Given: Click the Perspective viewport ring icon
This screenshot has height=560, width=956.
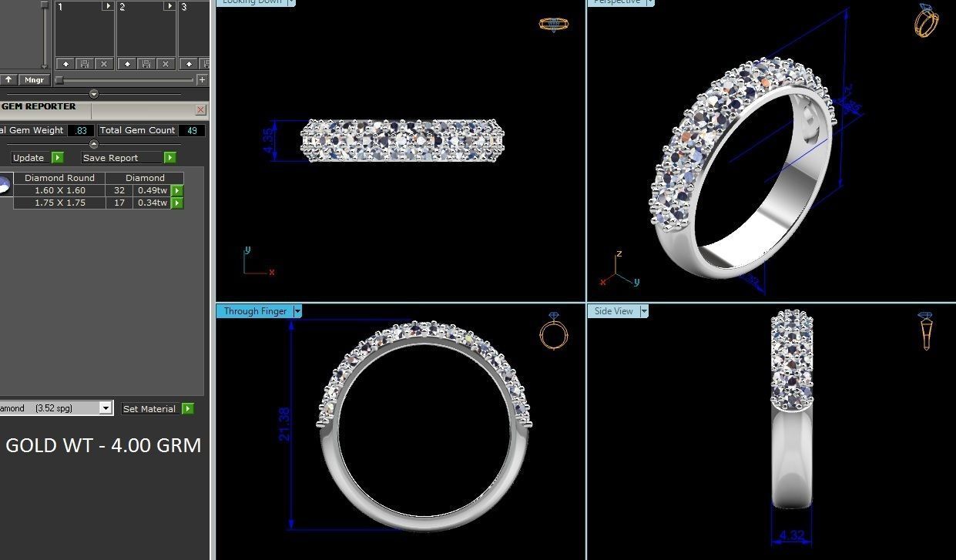Looking at the screenshot, I should pyautogui.click(x=926, y=20).
